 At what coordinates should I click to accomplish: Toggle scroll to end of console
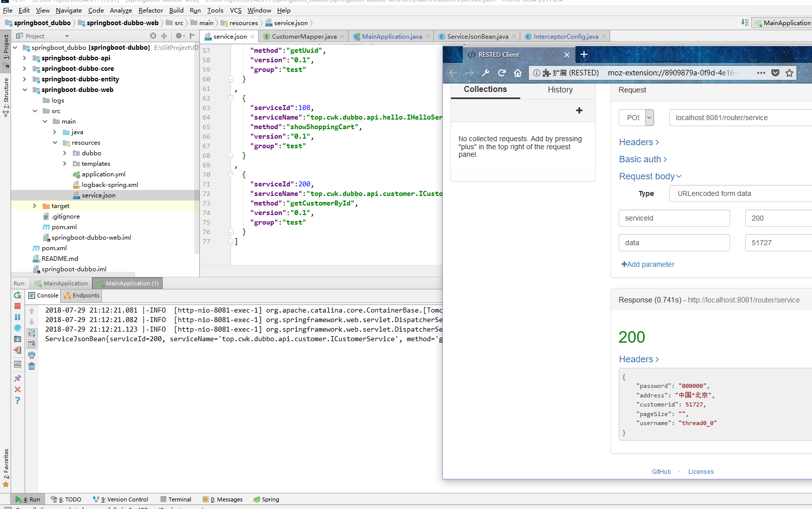(32, 344)
